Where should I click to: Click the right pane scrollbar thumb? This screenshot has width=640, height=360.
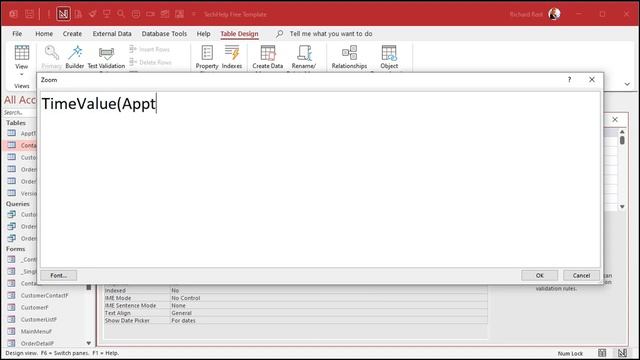(622, 140)
